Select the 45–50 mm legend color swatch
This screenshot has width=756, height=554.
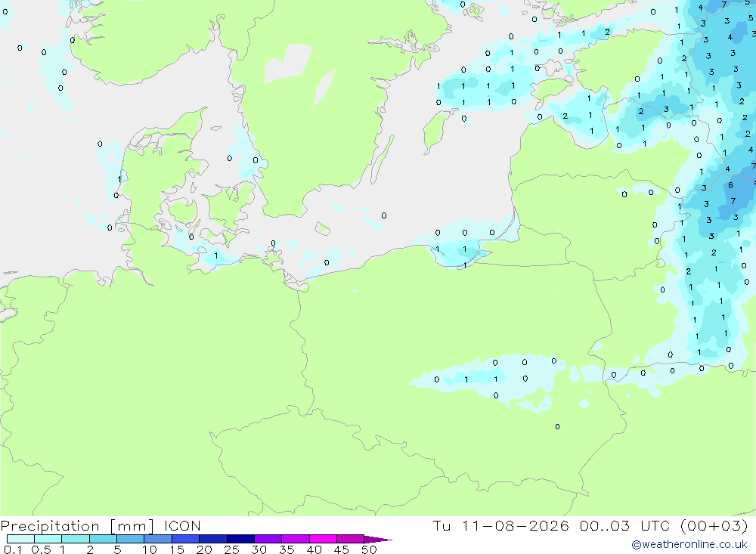(351, 539)
